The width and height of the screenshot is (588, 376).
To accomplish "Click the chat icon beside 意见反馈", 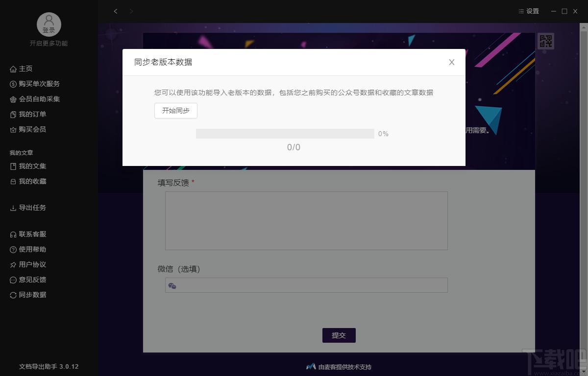I will [13, 280].
